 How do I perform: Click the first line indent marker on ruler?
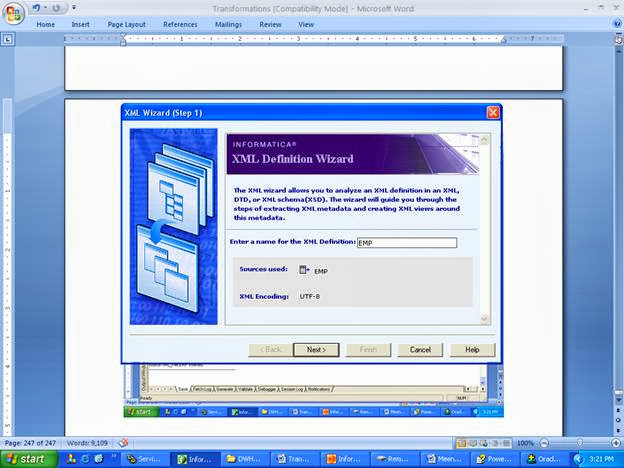123,36
